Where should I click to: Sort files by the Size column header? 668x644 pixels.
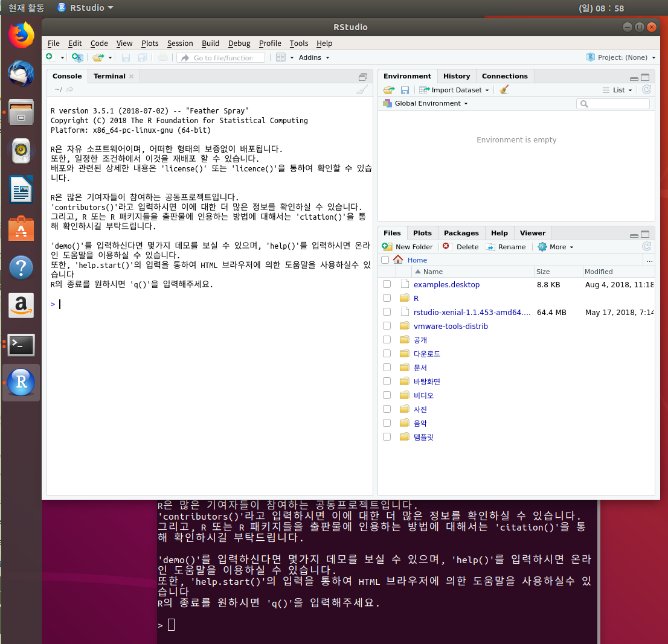click(558, 272)
